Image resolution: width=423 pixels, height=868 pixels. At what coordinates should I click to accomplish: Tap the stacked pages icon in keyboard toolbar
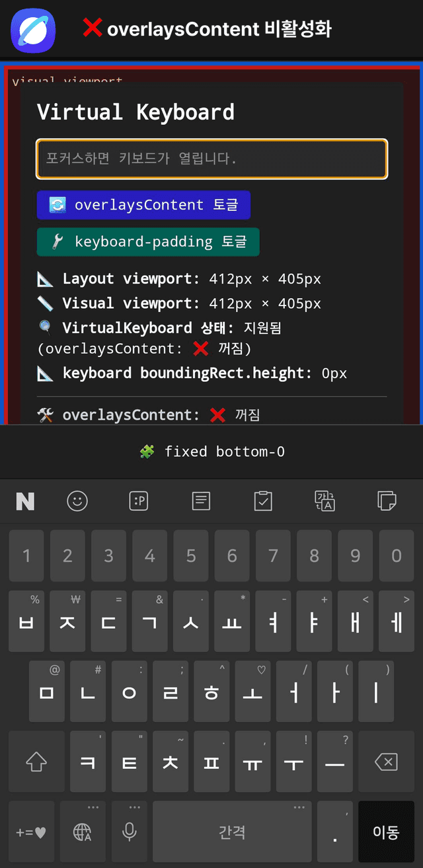[x=387, y=501]
